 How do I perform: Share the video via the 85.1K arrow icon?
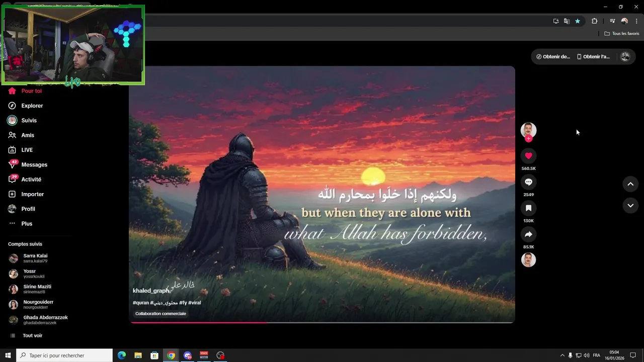point(528,234)
